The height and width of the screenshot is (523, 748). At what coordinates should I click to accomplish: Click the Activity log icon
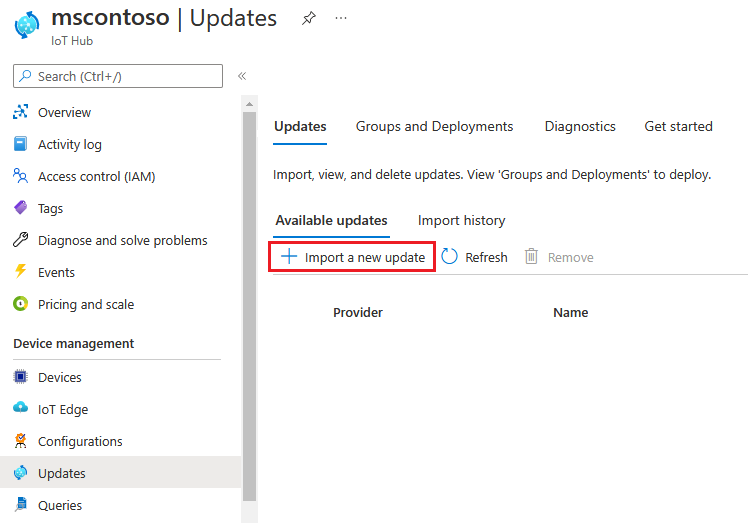[x=20, y=145]
